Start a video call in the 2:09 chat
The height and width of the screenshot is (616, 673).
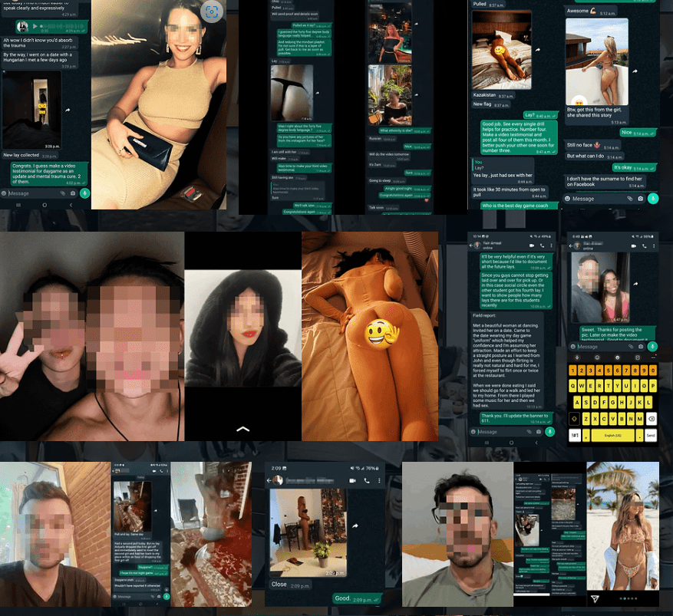coord(353,480)
